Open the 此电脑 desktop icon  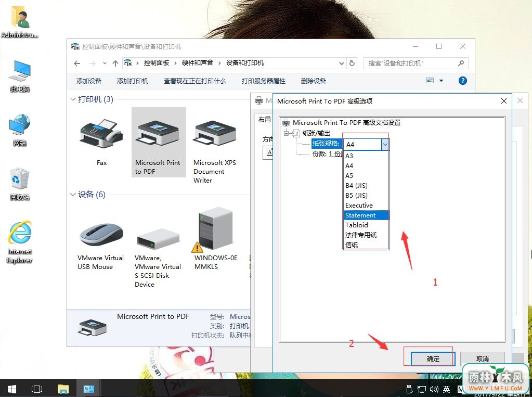pyautogui.click(x=20, y=76)
